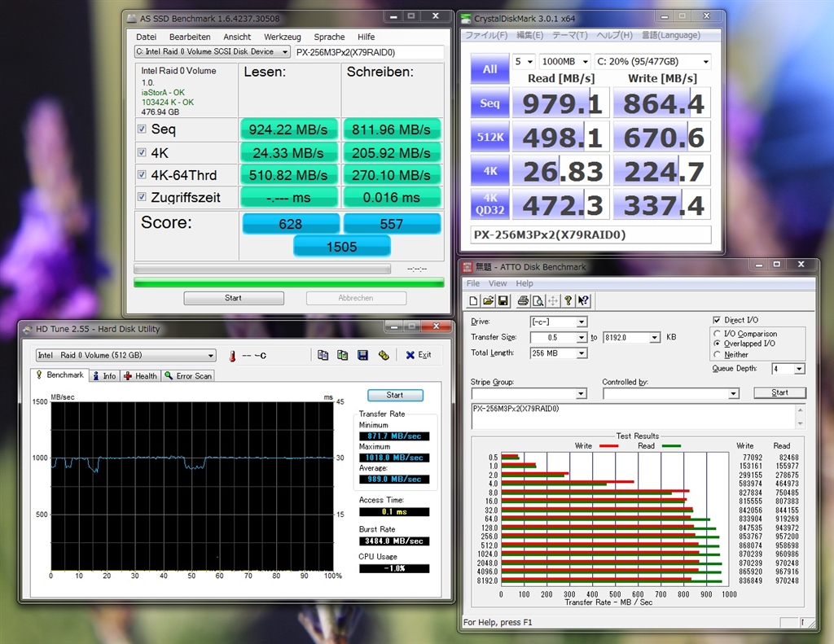
Task: Open ATTO Total Length dropdown
Action: (x=582, y=353)
